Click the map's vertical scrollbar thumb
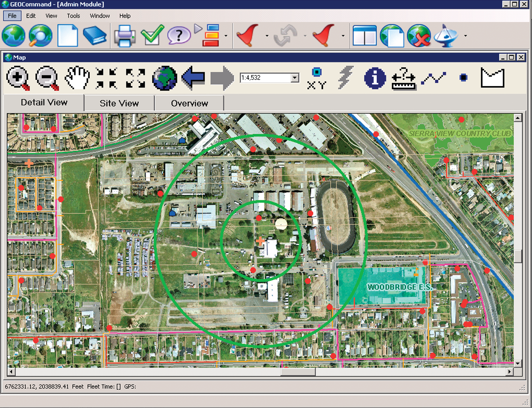This screenshot has height=408, width=532. tap(517, 256)
